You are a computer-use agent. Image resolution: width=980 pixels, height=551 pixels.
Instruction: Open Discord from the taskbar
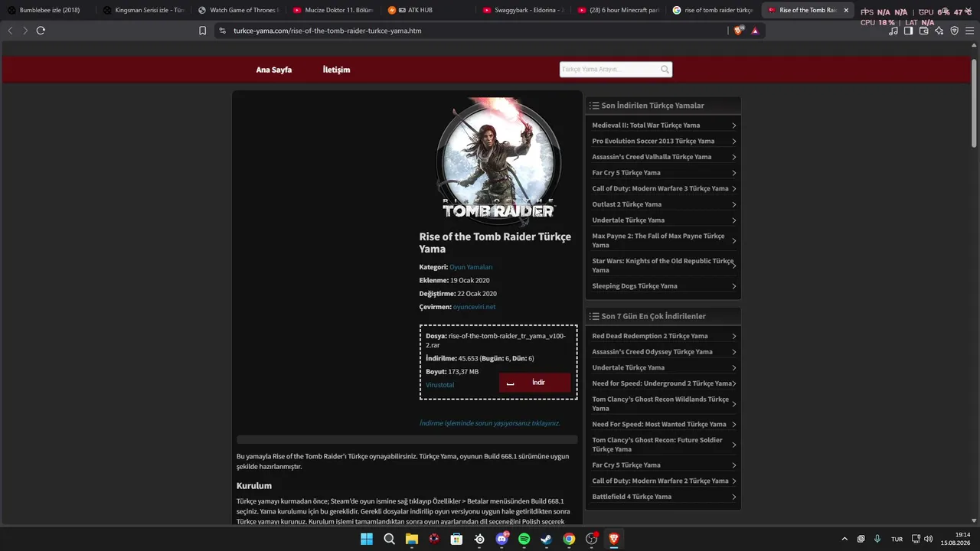[502, 539]
